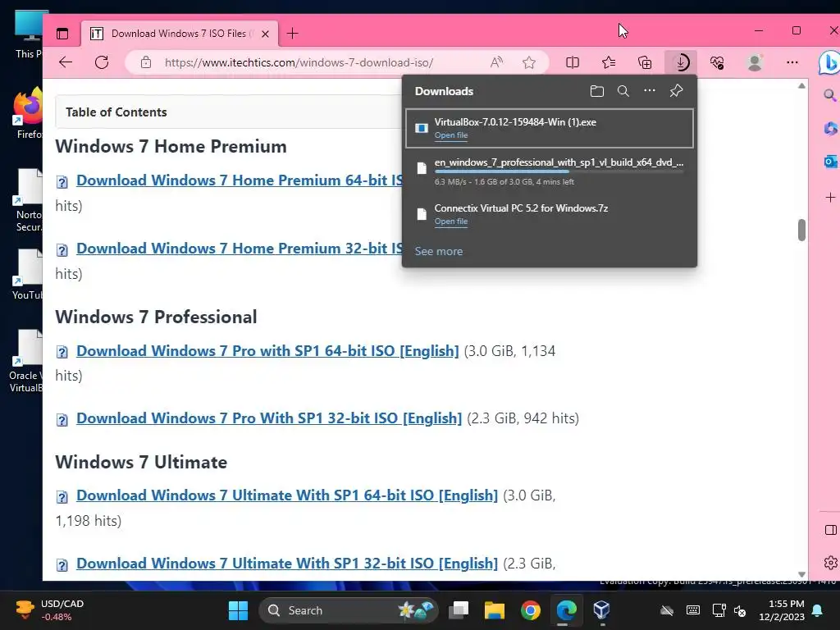The height and width of the screenshot is (630, 840).
Task: Click the scrollbar down arrow
Action: pos(802,574)
